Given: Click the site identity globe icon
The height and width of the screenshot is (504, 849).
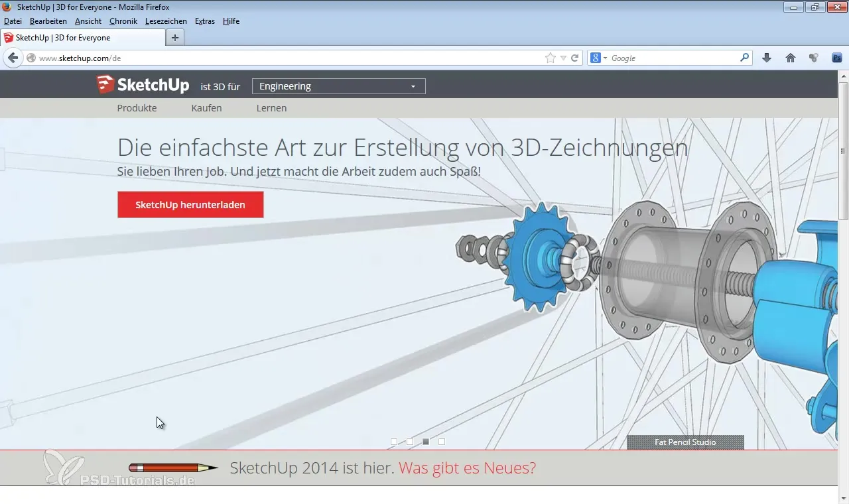Looking at the screenshot, I should coord(31,58).
